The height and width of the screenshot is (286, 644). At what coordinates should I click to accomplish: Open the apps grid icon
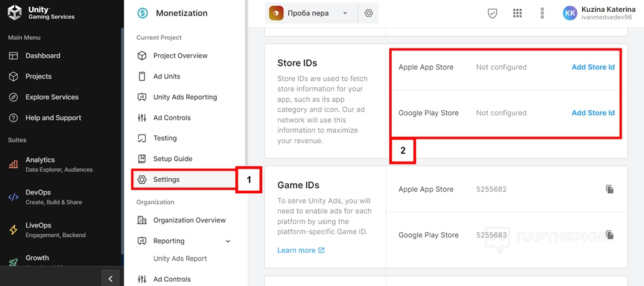(517, 13)
